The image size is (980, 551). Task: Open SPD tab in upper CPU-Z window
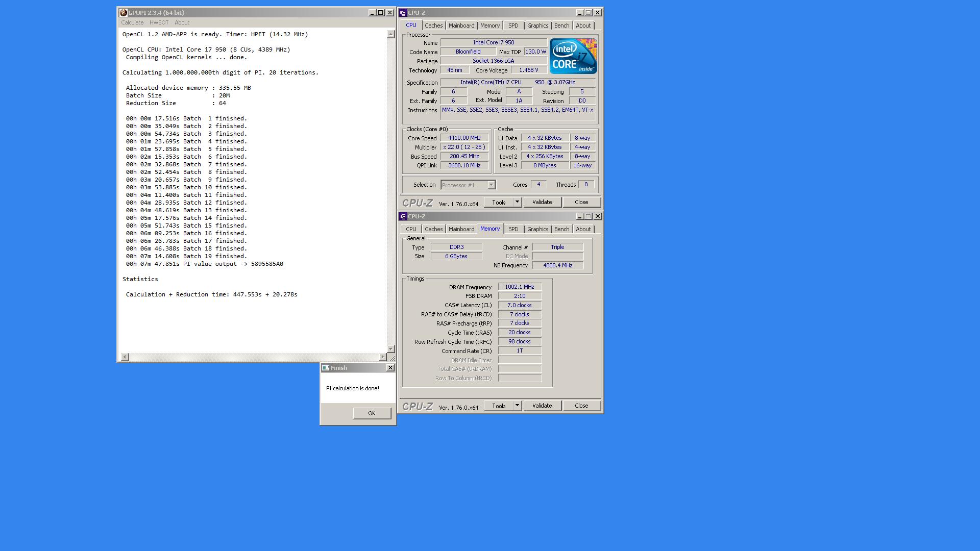point(513,26)
